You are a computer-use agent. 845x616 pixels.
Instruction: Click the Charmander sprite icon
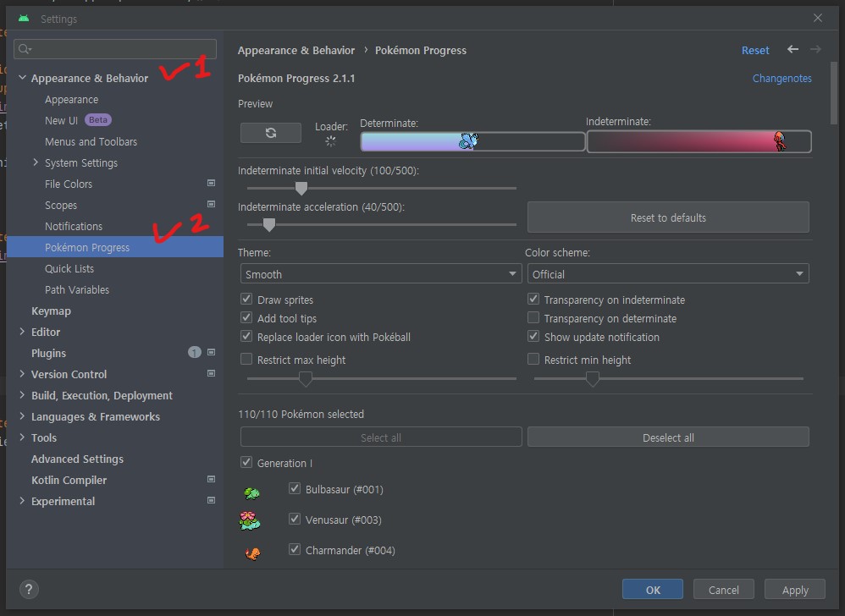point(252,553)
